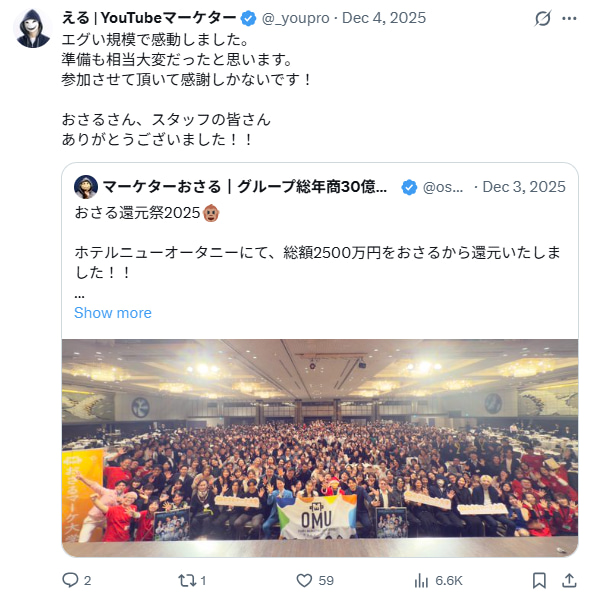
Task: Open the reply icon with 2 comments
Action: coord(71,580)
